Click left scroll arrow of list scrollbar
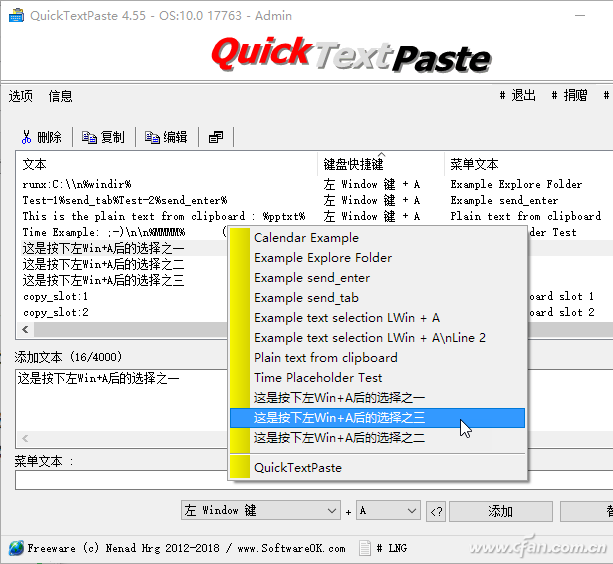The width and height of the screenshot is (613, 564). click(x=25, y=329)
